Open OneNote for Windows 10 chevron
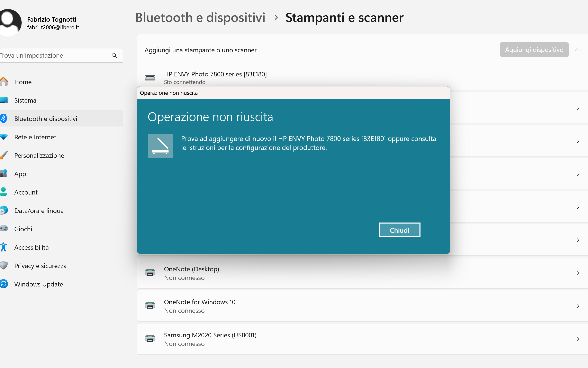Screen dimensions: 588x368 point(578,306)
